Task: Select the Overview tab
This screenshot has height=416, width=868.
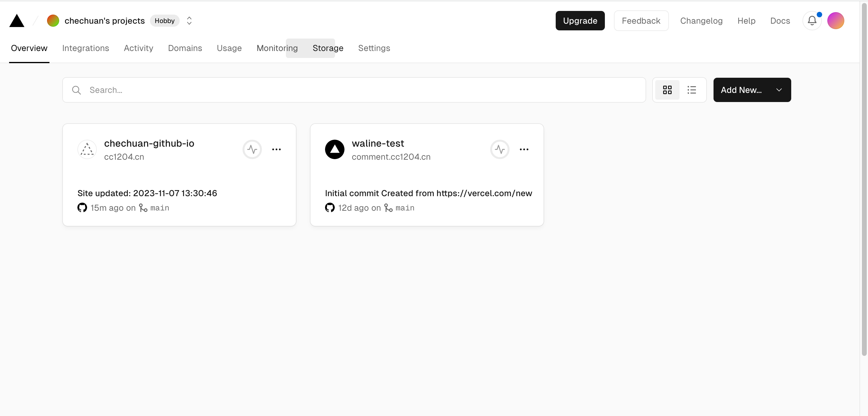Action: point(29,48)
